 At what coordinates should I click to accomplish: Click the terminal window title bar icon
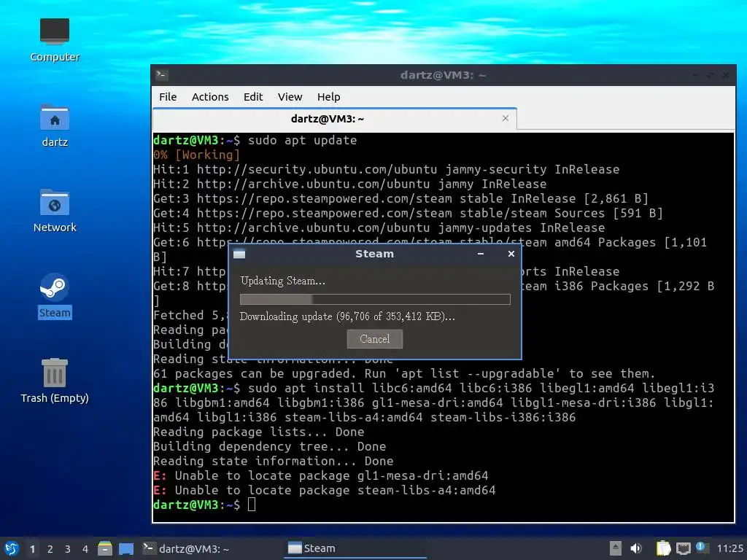[x=161, y=75]
